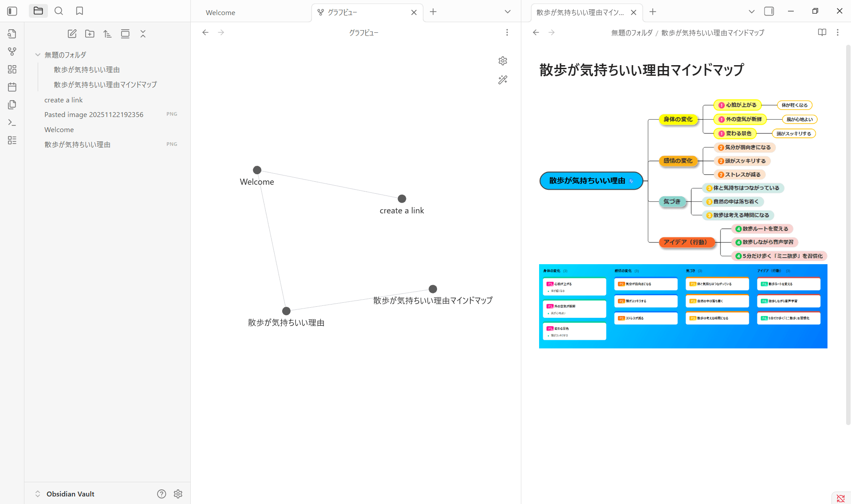Switch to the Welcome tab
The height and width of the screenshot is (504, 851).
pos(221,12)
